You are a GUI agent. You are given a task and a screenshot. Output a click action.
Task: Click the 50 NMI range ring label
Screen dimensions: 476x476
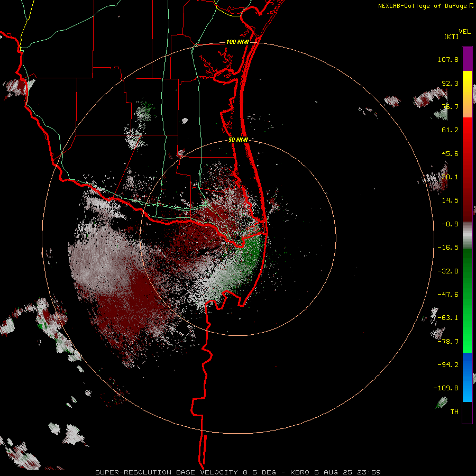[238, 140]
